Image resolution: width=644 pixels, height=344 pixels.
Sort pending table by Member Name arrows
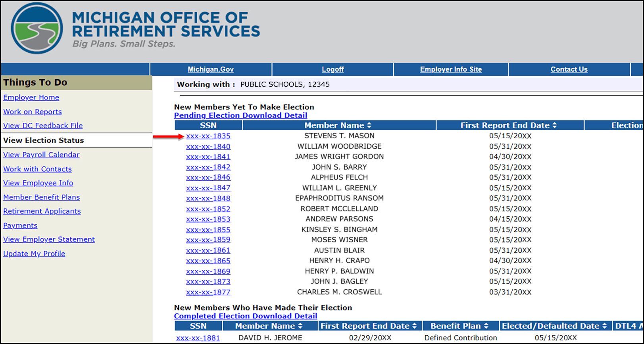369,125
